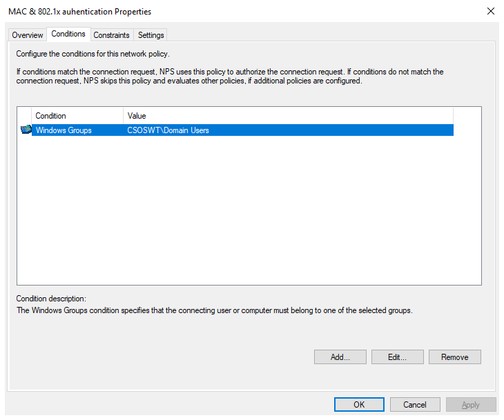Select the Windows Groups row label
The image size is (504, 420).
(x=64, y=130)
